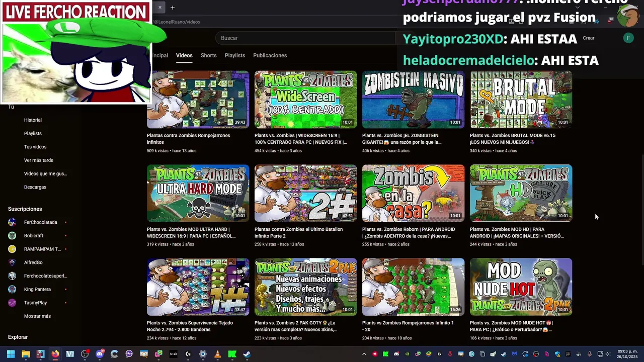The image size is (644, 362).
Task: Switch to Firefox in the taskbar
Action: (x=55, y=354)
